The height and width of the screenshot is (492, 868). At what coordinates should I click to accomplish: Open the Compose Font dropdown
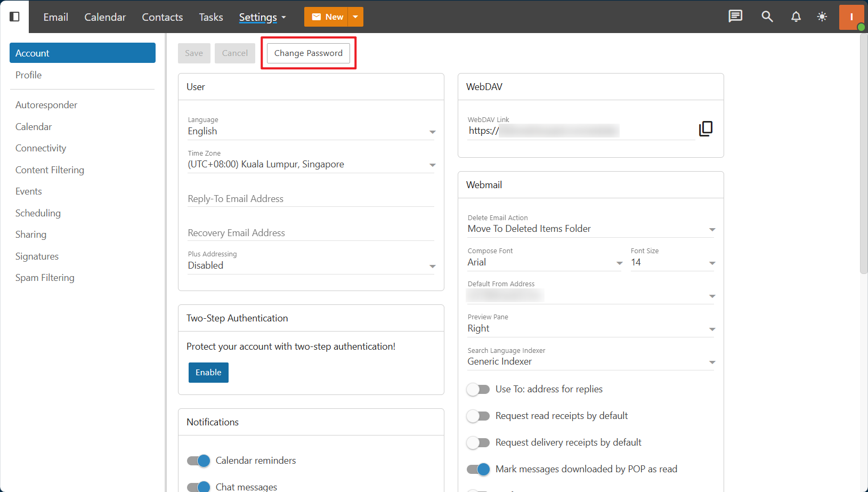[x=619, y=263]
